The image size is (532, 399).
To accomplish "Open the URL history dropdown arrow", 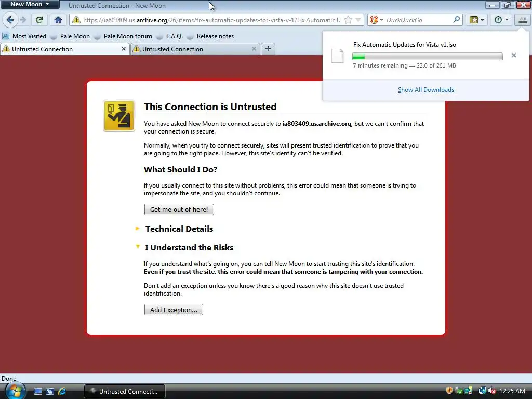I will (x=358, y=20).
